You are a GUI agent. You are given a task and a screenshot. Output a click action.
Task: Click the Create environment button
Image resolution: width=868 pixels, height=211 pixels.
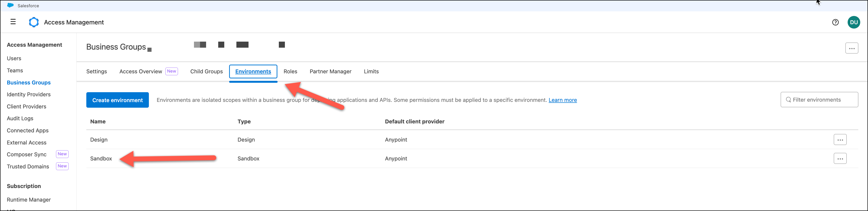pos(118,100)
